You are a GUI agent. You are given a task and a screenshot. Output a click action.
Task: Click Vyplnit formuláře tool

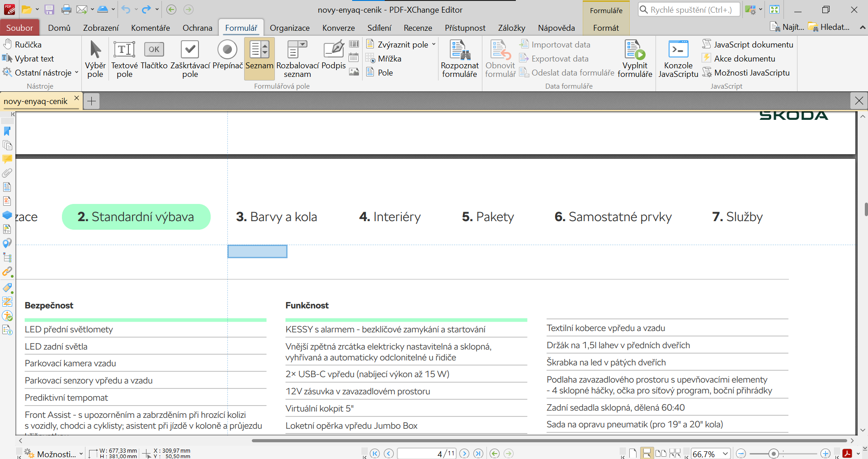(x=635, y=59)
